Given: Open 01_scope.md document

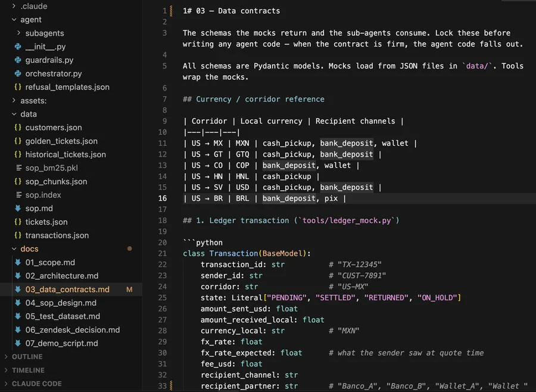Looking at the screenshot, I should click(x=50, y=262).
